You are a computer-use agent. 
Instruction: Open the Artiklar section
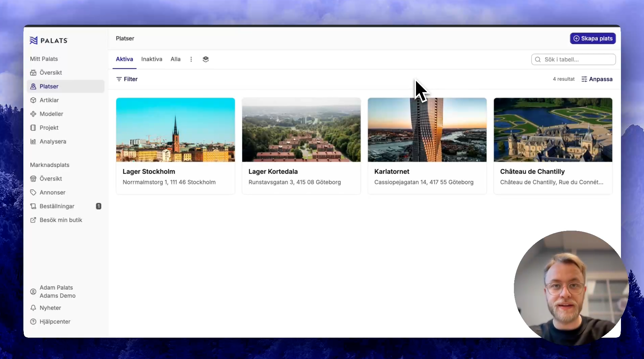(49, 100)
